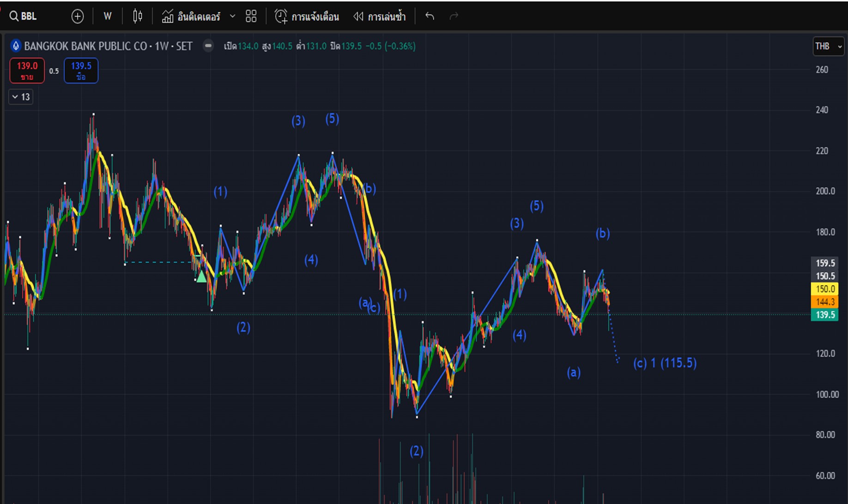Collapse the 13 indicators legend

click(21, 97)
